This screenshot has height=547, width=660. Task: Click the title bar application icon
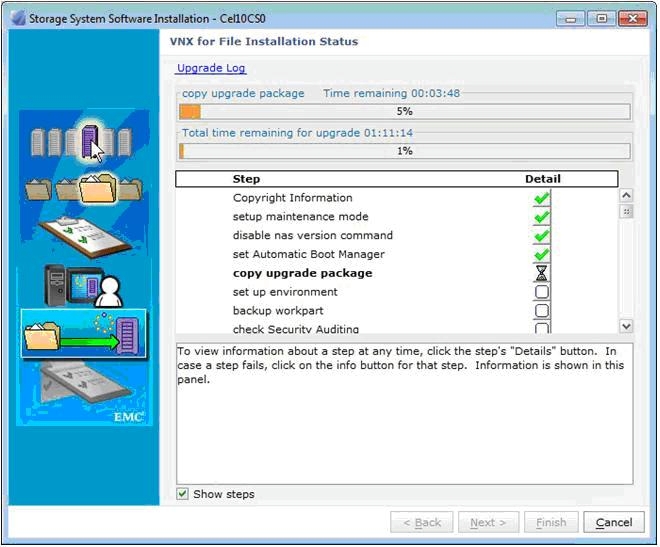(18, 19)
